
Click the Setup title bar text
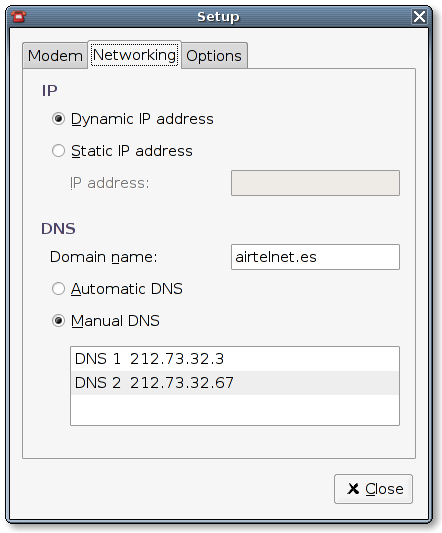[218, 17]
